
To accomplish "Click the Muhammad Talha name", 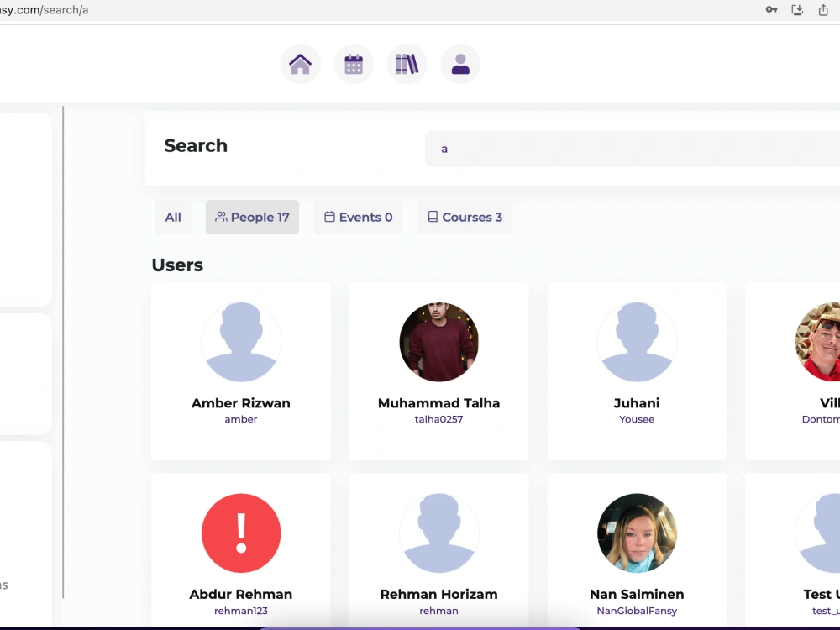I will [x=438, y=403].
